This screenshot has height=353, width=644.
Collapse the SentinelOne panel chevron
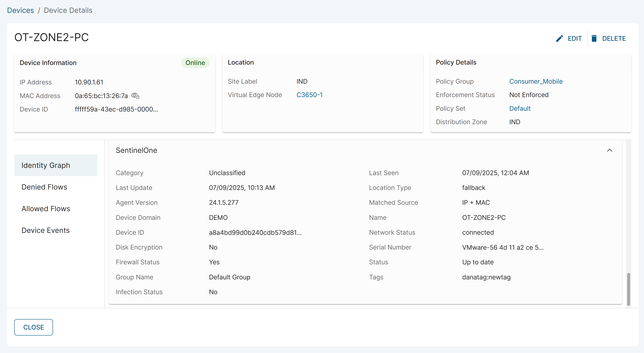click(609, 150)
